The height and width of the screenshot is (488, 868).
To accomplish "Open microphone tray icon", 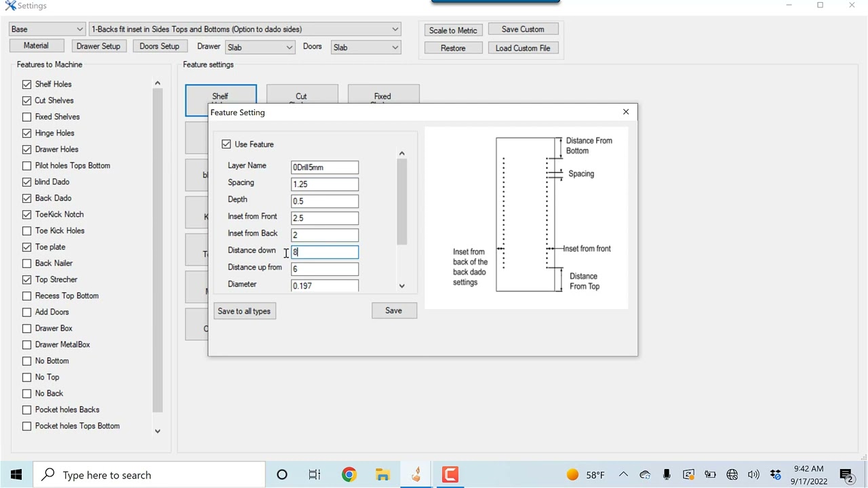I will point(667,474).
